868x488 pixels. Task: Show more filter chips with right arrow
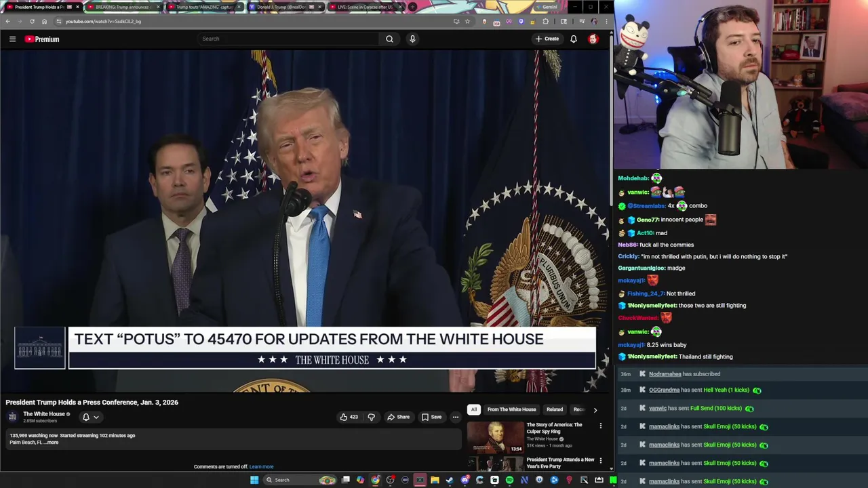coord(595,409)
